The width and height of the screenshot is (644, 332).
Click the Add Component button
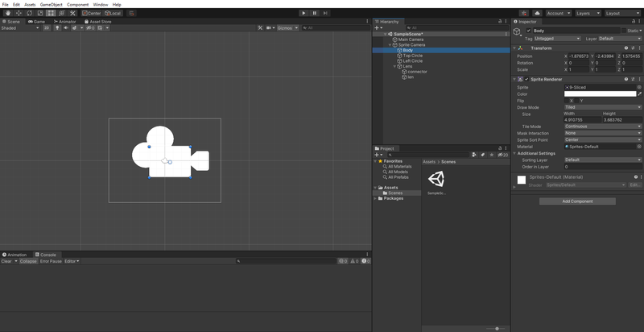point(577,201)
